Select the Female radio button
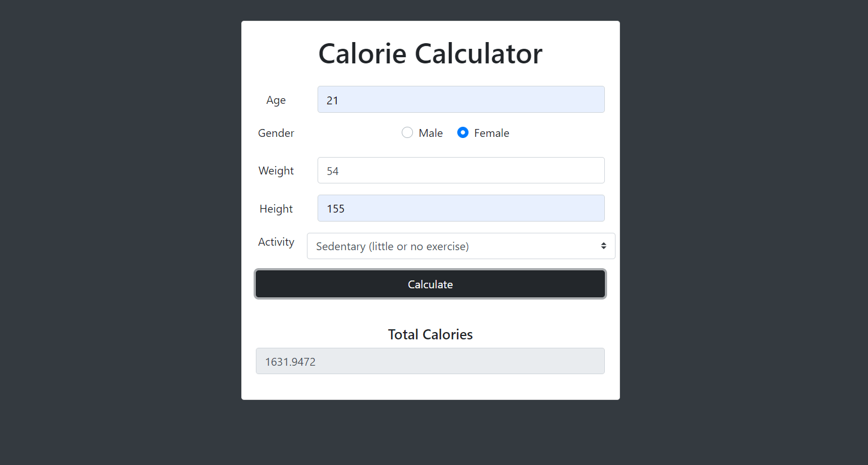Viewport: 868px width, 465px height. (x=462, y=132)
